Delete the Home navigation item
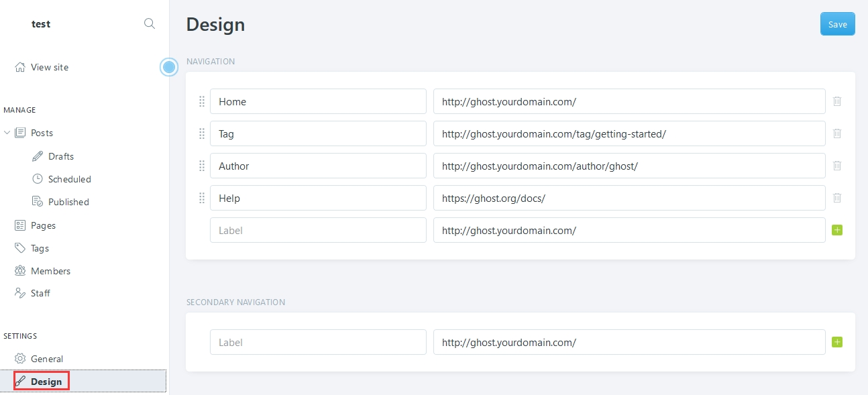 (x=837, y=101)
